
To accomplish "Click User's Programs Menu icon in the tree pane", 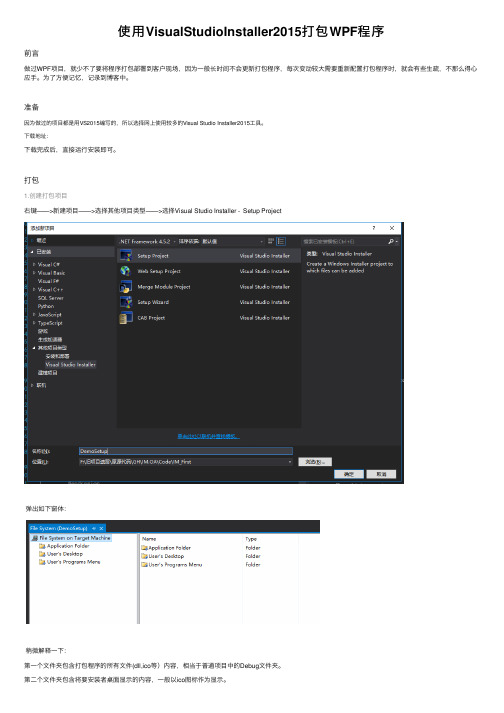I will point(42,562).
